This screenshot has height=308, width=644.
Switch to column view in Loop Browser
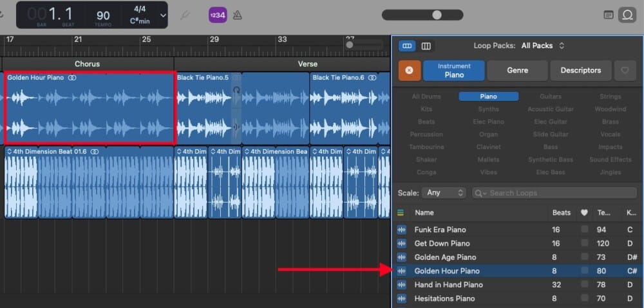pos(426,46)
